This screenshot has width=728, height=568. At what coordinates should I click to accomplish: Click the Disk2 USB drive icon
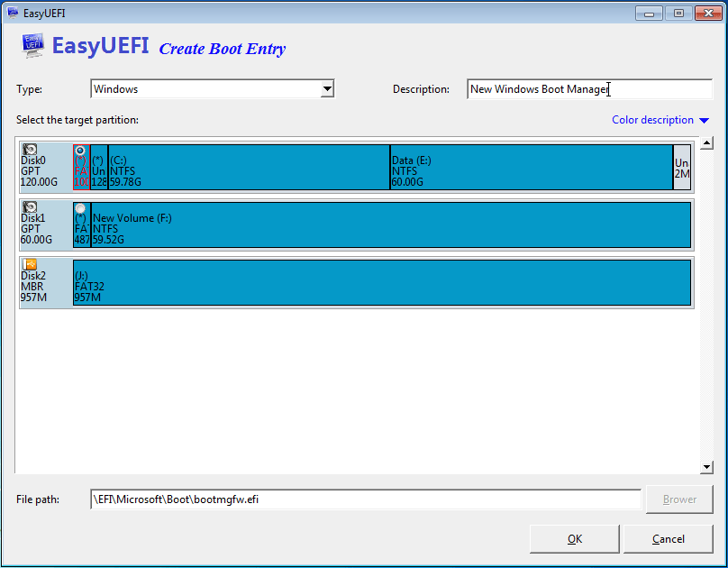pyautogui.click(x=30, y=265)
